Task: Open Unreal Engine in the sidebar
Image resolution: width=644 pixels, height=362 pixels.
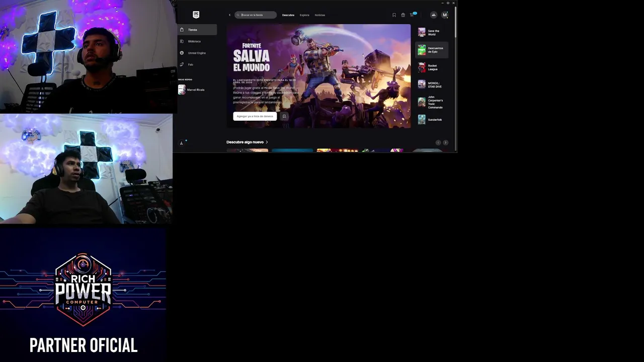Action: [x=197, y=53]
